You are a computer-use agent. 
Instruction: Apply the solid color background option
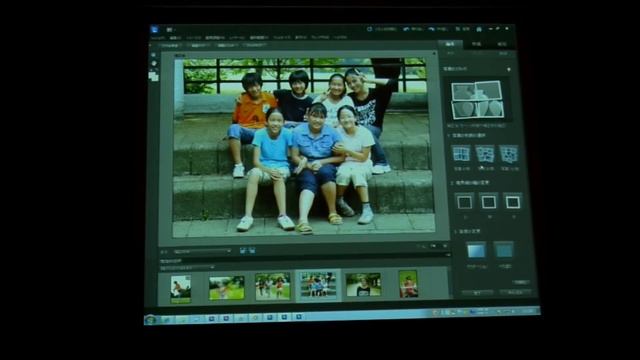point(504,250)
